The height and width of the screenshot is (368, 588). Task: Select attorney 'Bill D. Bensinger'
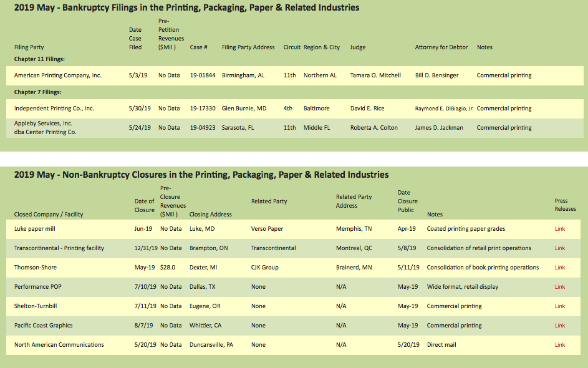tap(436, 75)
